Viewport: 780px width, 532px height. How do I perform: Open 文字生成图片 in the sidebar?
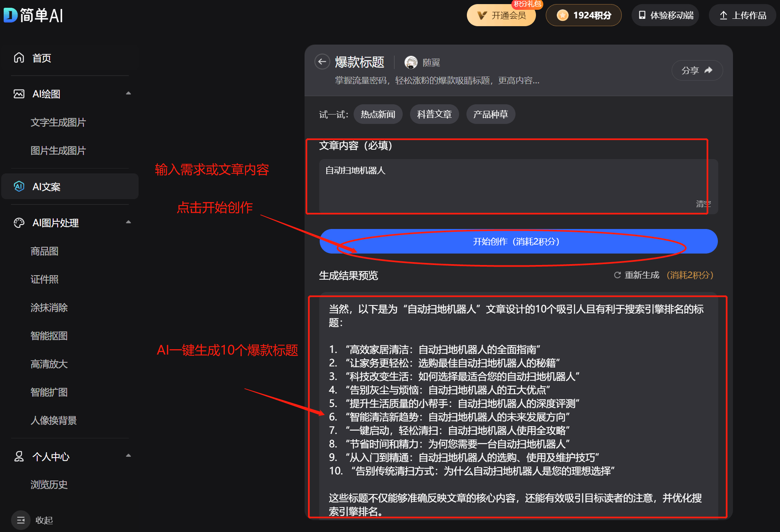point(58,122)
